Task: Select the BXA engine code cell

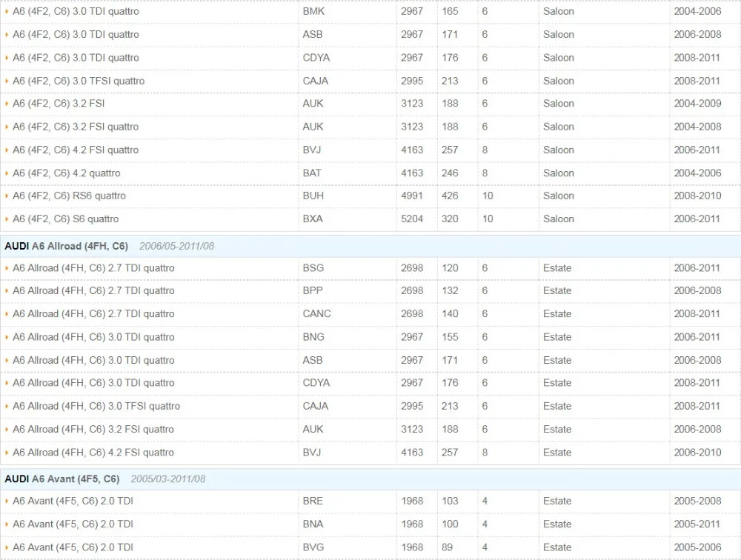Action: pyautogui.click(x=313, y=219)
